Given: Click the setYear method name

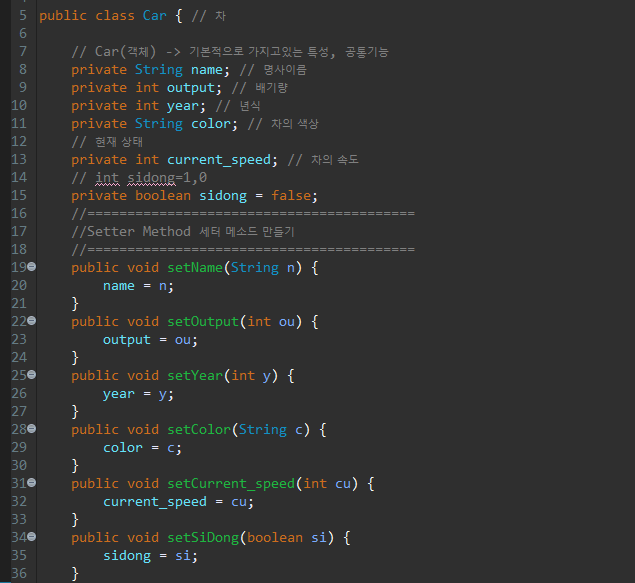Looking at the screenshot, I should coord(195,376).
